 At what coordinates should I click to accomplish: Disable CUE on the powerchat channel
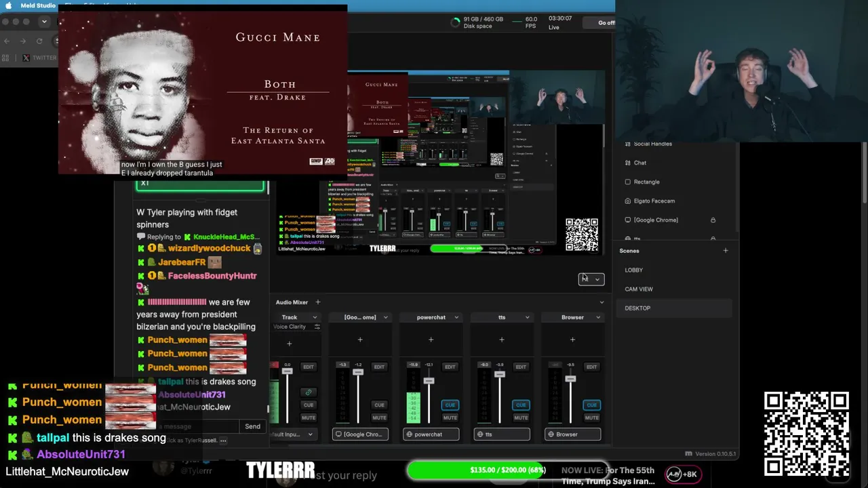point(450,405)
